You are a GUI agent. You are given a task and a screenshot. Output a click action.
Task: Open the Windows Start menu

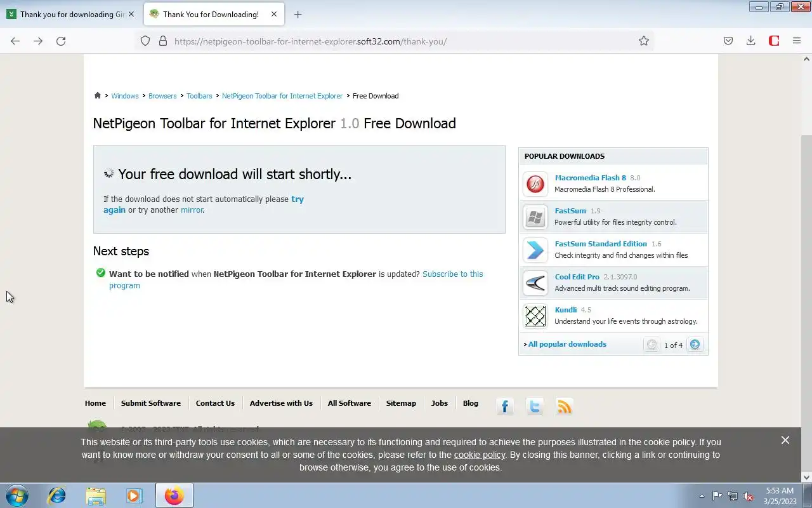[x=16, y=495]
